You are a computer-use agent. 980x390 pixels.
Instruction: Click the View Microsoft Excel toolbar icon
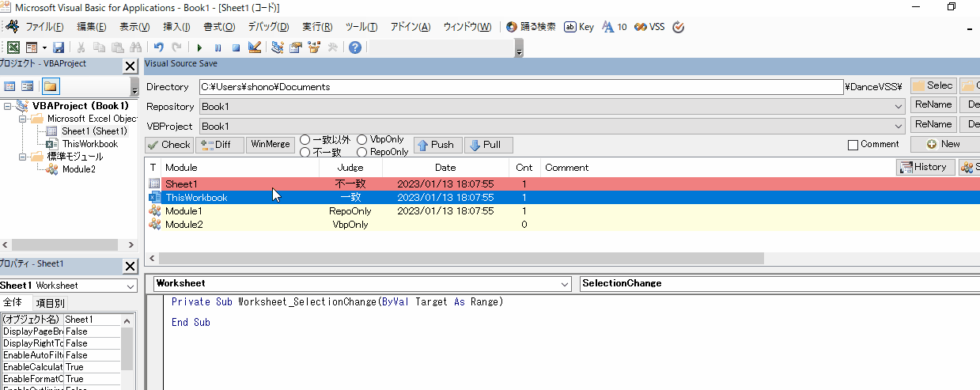click(x=13, y=47)
